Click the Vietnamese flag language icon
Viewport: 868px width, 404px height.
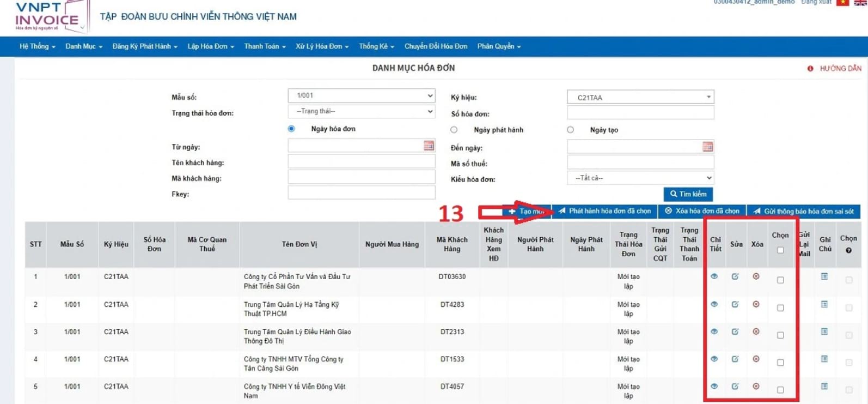[842, 2]
